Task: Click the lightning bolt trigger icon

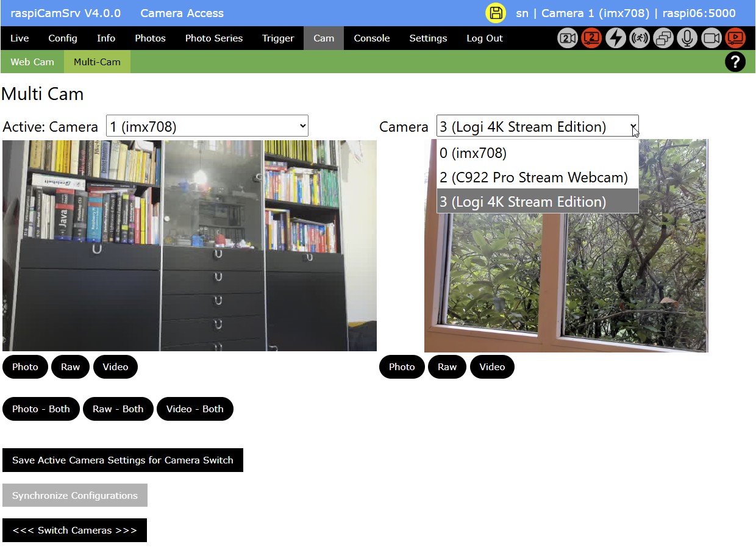Action: pyautogui.click(x=615, y=38)
